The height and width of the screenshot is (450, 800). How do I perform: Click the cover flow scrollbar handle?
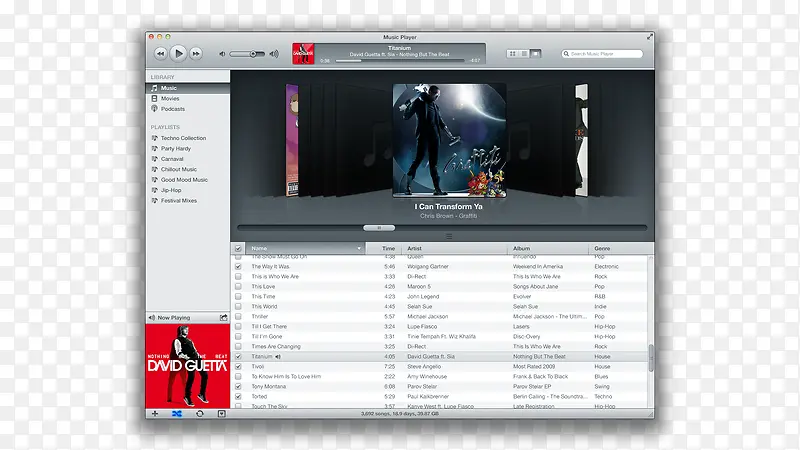379,228
